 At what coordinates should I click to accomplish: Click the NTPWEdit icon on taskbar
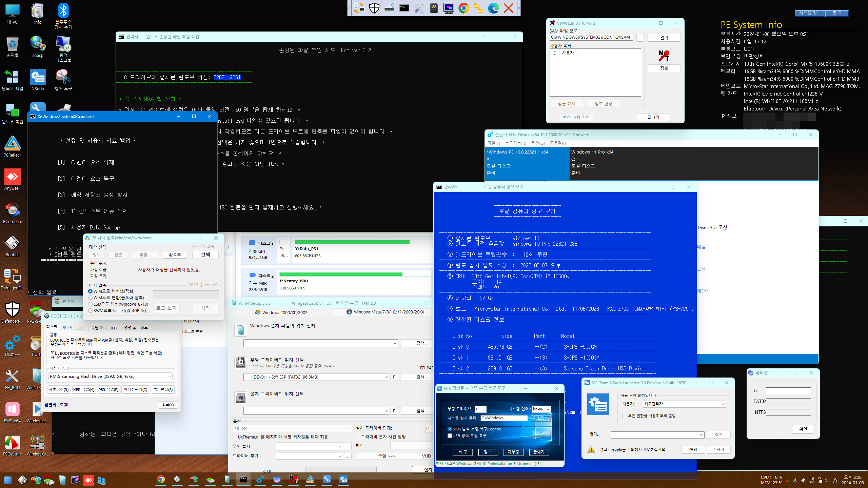click(x=294, y=480)
